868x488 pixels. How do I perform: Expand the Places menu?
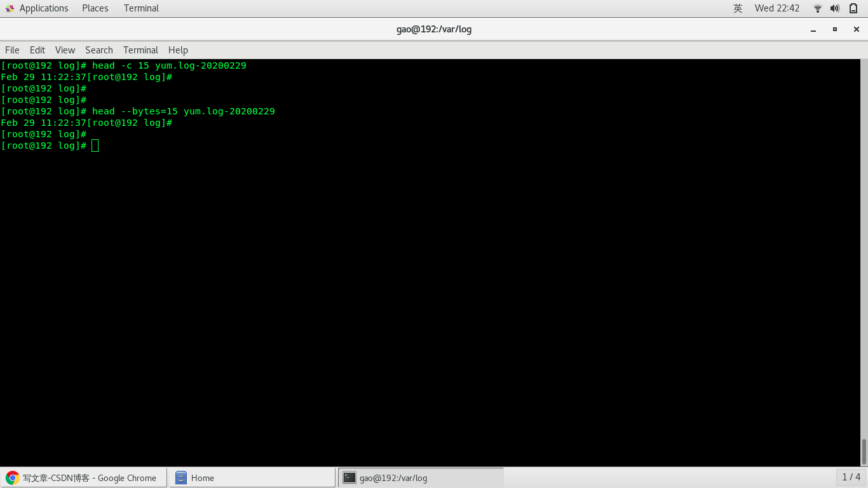pos(95,8)
